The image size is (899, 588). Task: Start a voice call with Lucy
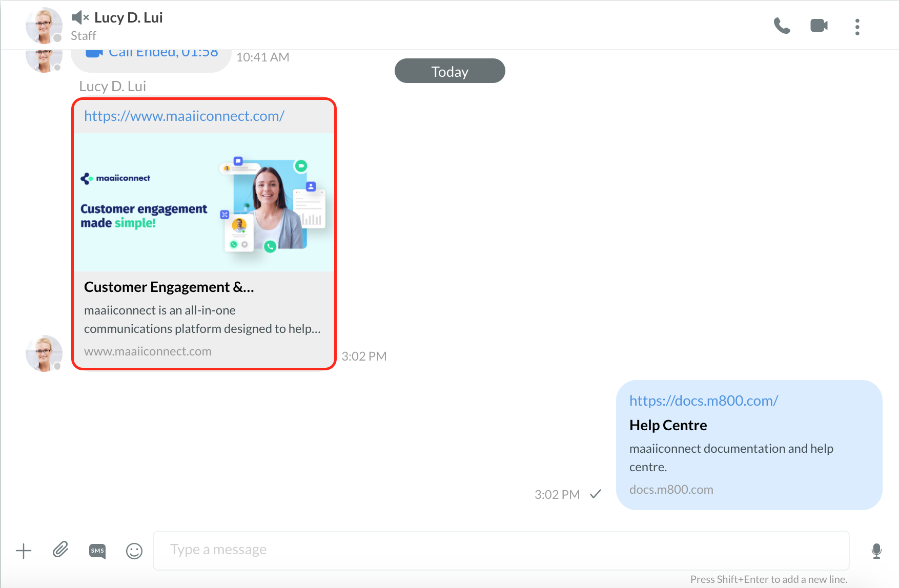click(x=782, y=26)
